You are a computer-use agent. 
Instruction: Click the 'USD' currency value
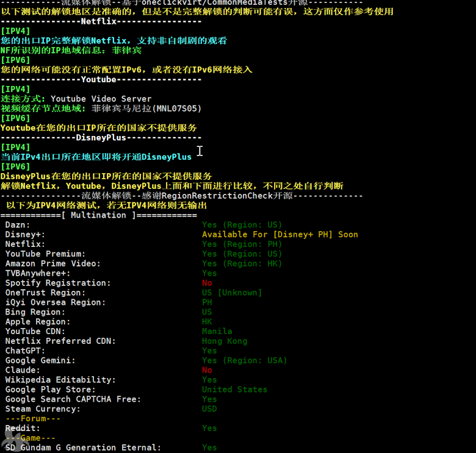click(209, 409)
